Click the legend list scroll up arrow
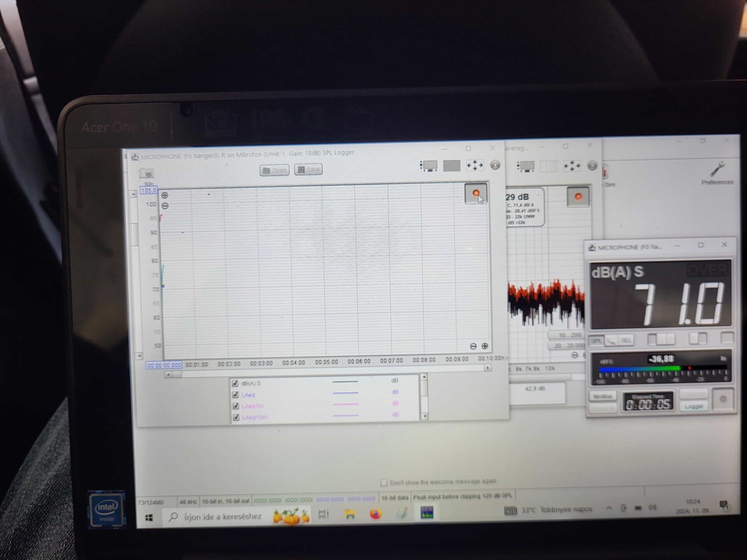The width and height of the screenshot is (747, 560). point(424,376)
